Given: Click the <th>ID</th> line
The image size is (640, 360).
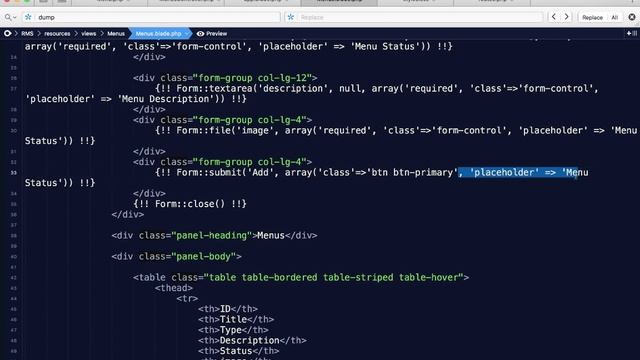Looking at the screenshot, I should [228, 309].
